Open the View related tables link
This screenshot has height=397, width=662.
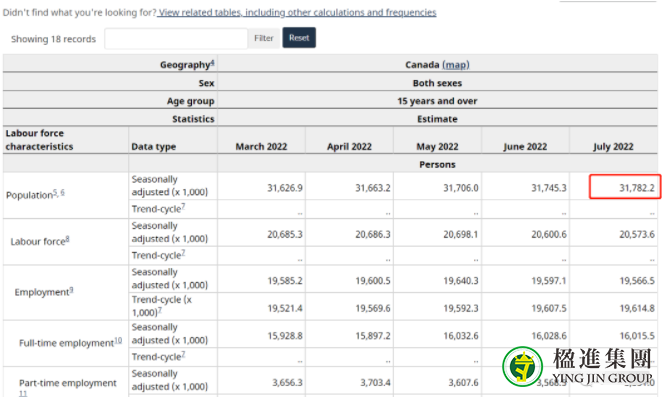297,13
